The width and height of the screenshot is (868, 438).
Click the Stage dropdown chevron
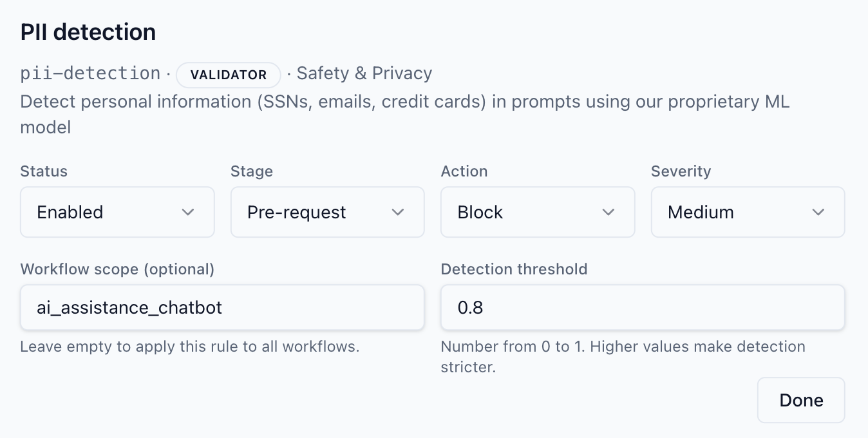[x=398, y=212]
